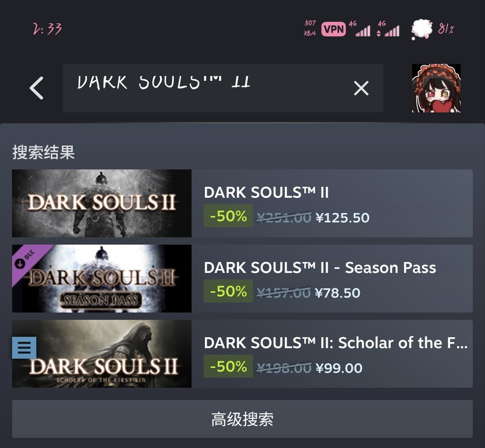The image size is (485, 448).
Task: Focus the DARK SOULS II search field
Action: (x=223, y=88)
